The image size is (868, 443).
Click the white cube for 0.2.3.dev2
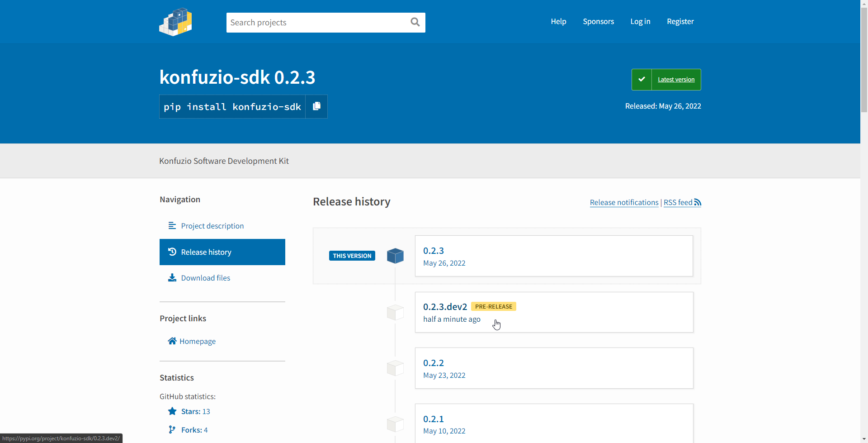[x=395, y=312]
